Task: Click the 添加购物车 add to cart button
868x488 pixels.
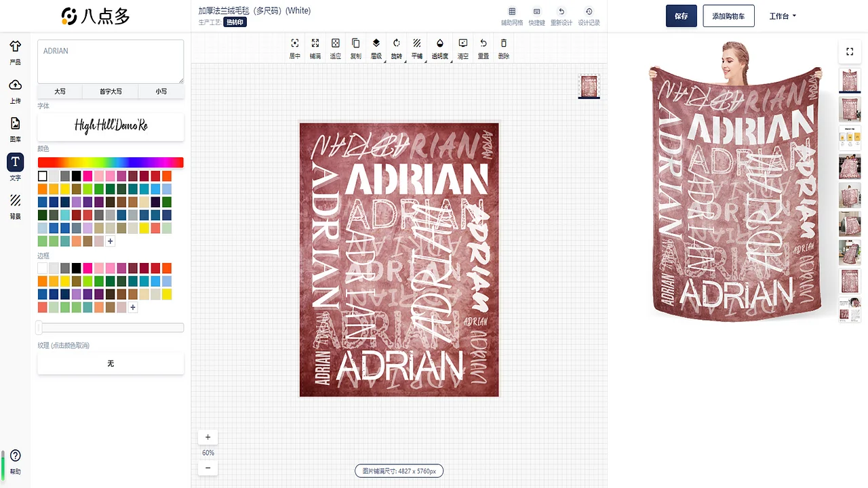Action: pos(728,16)
